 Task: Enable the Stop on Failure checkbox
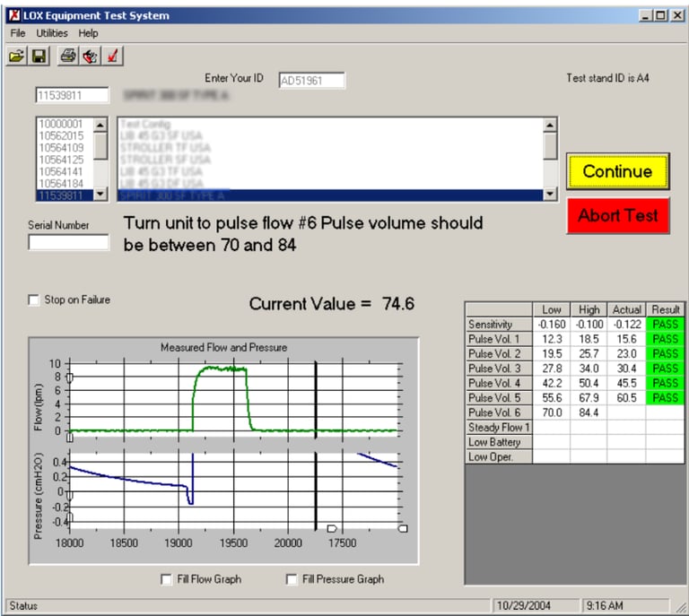(34, 300)
